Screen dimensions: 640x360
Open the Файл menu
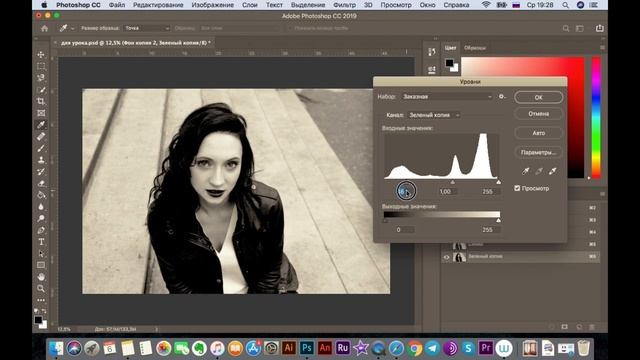point(117,5)
